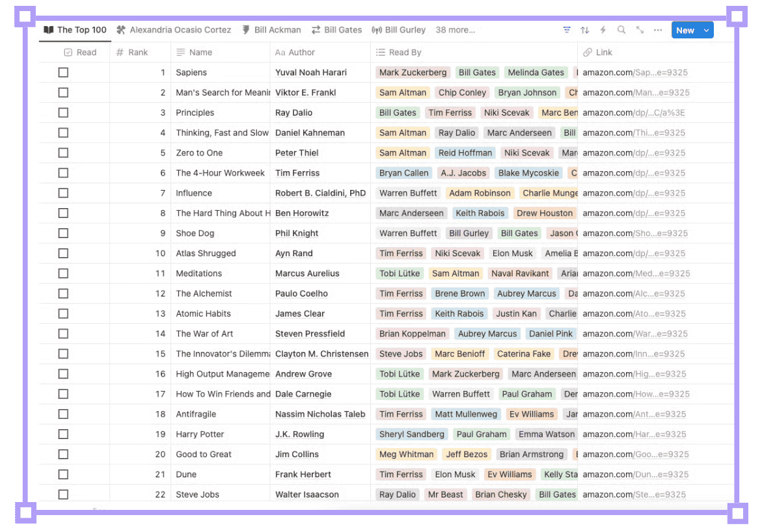
Task: Select the Ben Horowitz author cell
Action: pos(320,213)
